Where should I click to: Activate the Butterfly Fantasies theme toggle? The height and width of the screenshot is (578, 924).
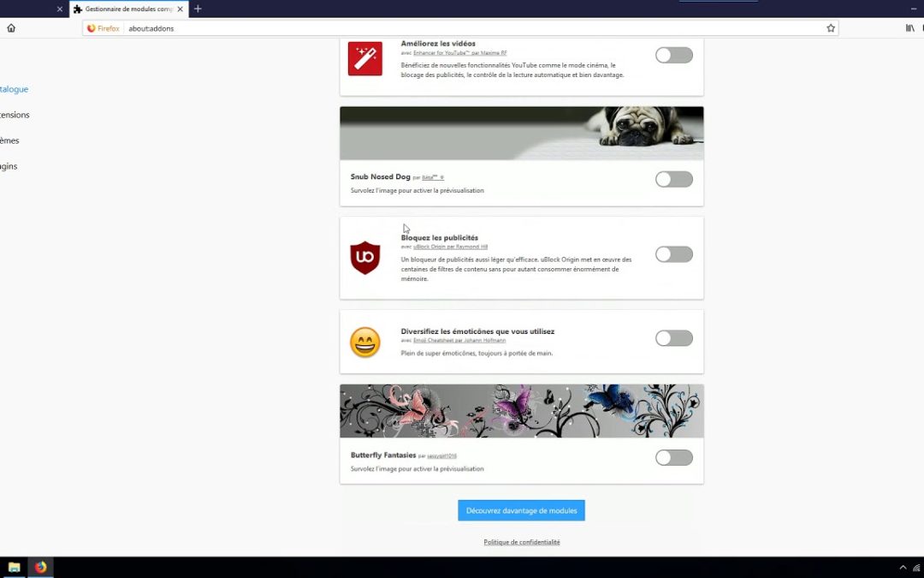tap(673, 457)
